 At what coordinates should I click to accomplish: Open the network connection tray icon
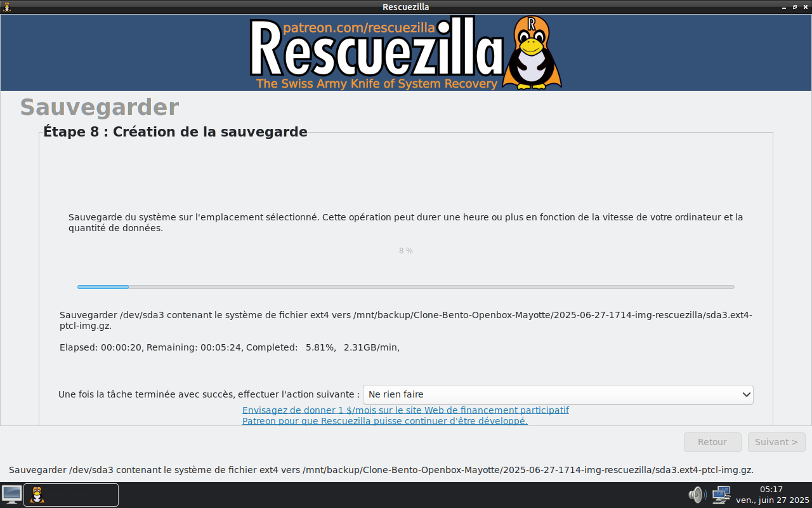tap(721, 495)
